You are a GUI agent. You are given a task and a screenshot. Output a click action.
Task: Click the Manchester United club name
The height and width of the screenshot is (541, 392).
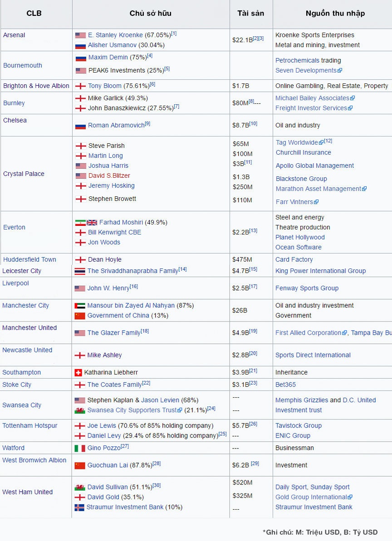tap(29, 327)
